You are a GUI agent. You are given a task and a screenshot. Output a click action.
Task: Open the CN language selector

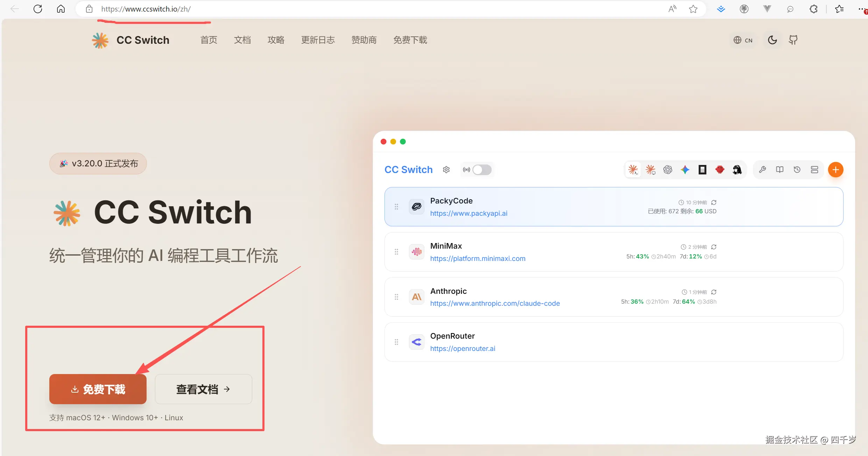pyautogui.click(x=743, y=40)
